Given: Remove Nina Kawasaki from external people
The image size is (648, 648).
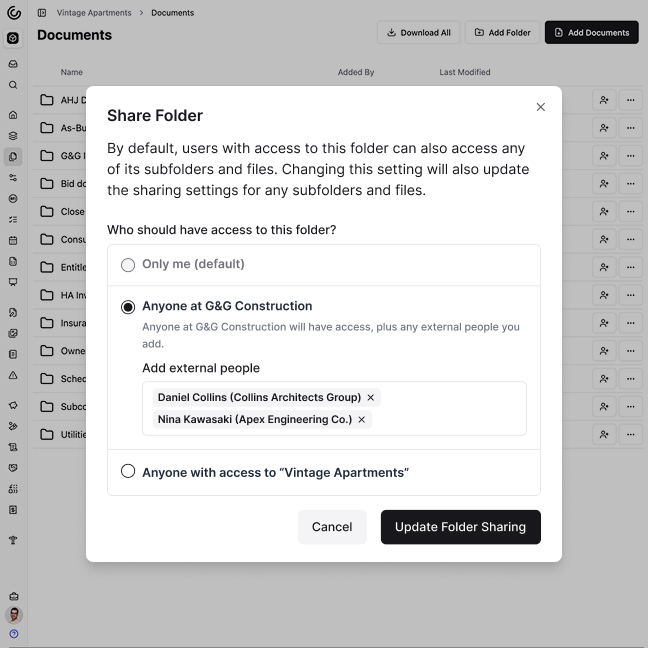Looking at the screenshot, I should tap(362, 420).
